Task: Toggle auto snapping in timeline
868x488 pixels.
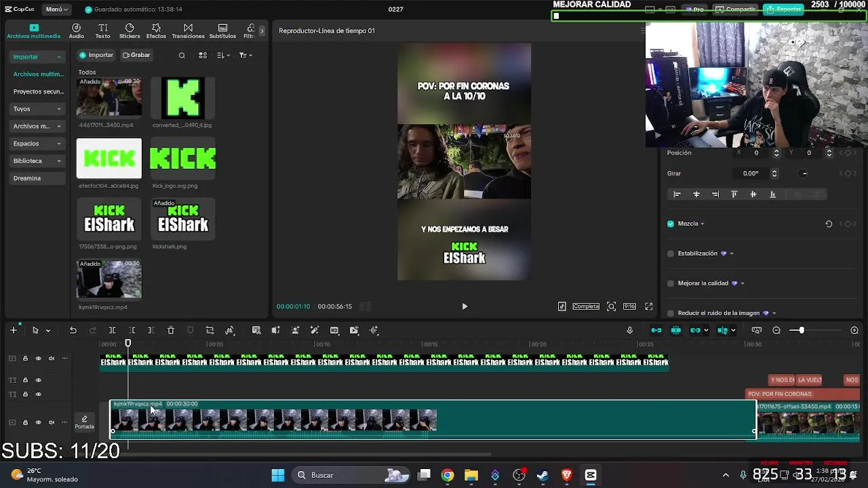Action: [x=676, y=330]
